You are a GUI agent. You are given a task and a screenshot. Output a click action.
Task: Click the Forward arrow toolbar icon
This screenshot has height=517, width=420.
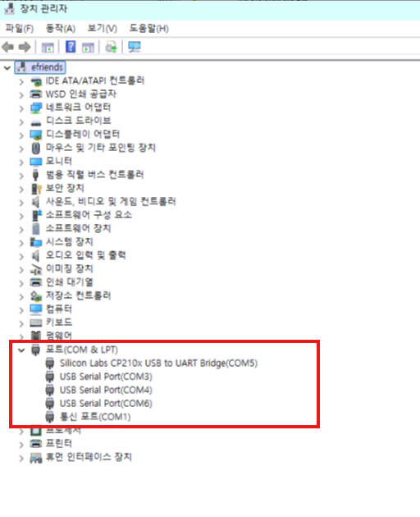pos(25,47)
